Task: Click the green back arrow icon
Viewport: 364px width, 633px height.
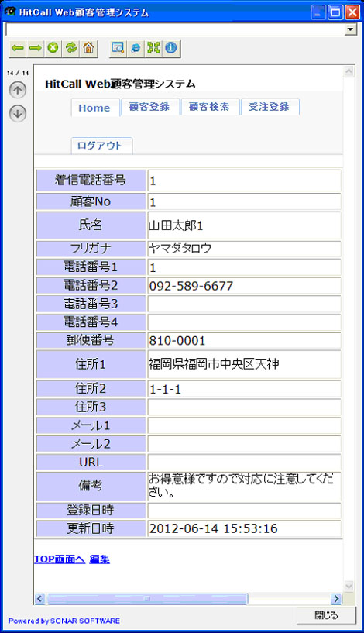Action: [x=17, y=49]
